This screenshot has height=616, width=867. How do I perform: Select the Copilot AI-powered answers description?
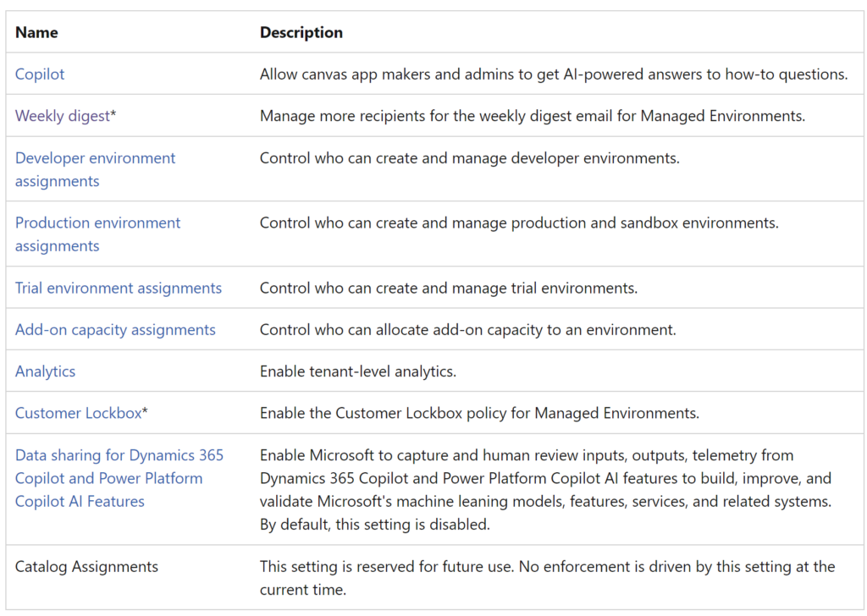(554, 74)
